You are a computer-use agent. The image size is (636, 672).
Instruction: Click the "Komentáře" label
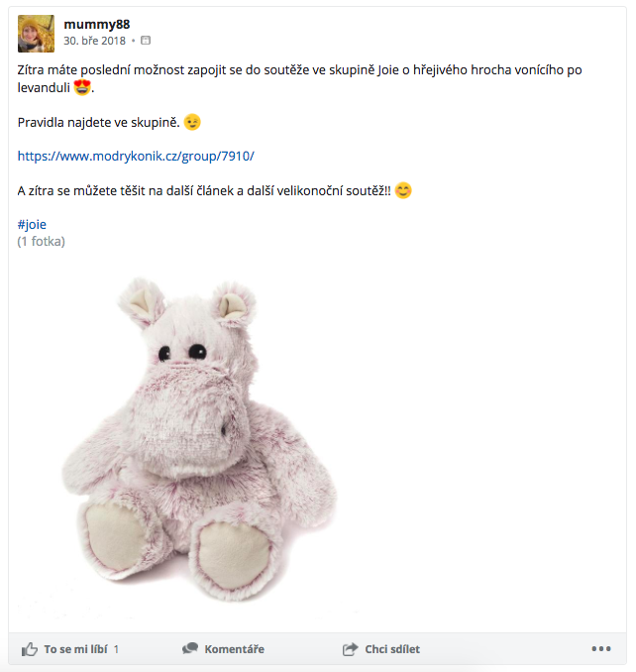coord(234,649)
